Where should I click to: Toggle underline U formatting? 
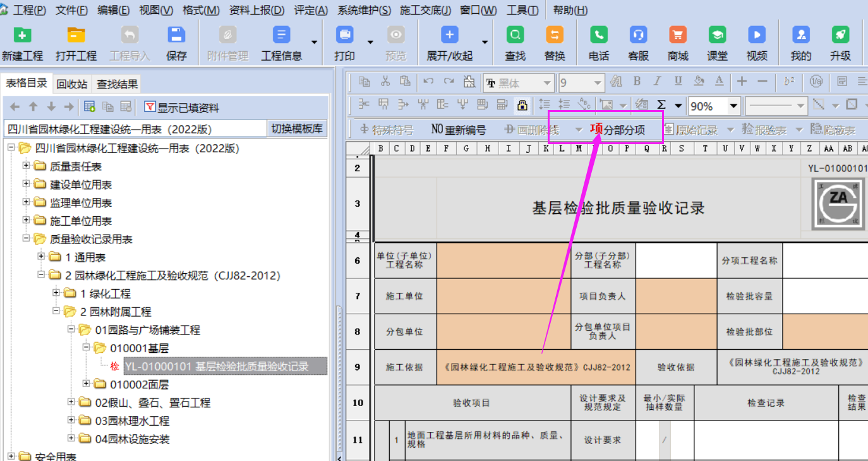click(678, 82)
